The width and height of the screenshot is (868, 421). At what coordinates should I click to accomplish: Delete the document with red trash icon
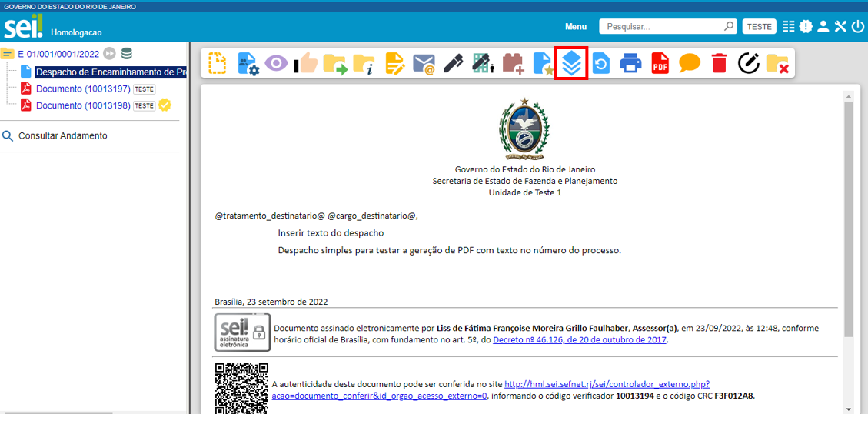point(719,63)
